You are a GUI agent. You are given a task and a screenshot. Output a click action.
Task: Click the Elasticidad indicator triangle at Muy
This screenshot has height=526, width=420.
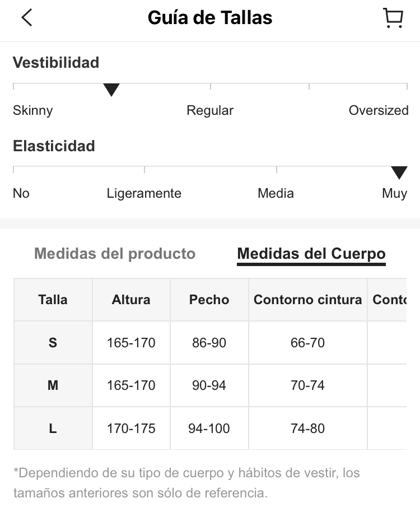pos(399,173)
